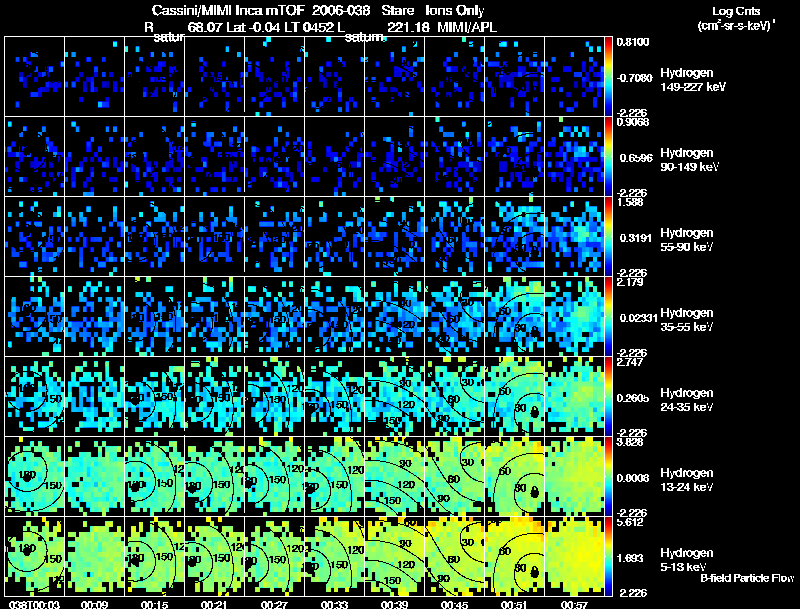Screen dimensions: 800x609
Task: Open the 5-13 keV panel at 00:51
Action: (515, 556)
